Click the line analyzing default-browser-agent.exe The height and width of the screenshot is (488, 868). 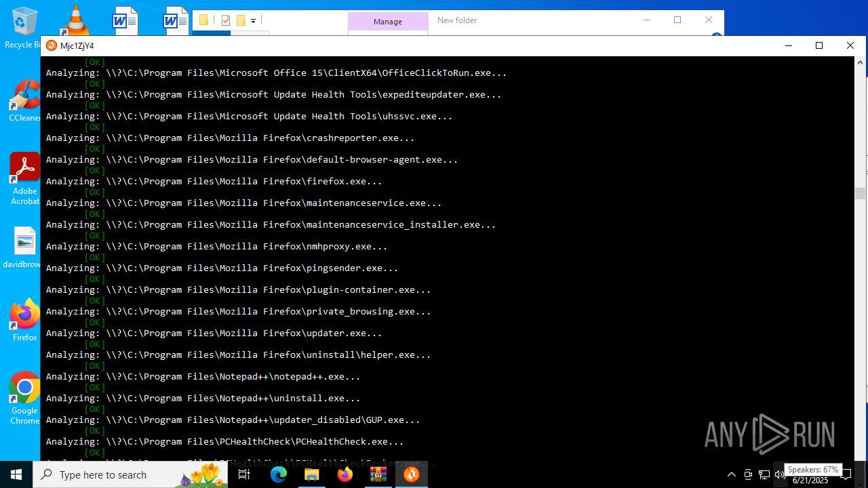[252, 159]
